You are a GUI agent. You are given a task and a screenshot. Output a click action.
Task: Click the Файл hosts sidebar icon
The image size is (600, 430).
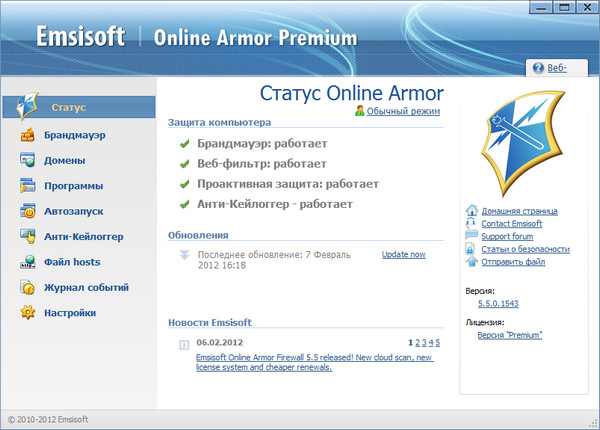[27, 262]
